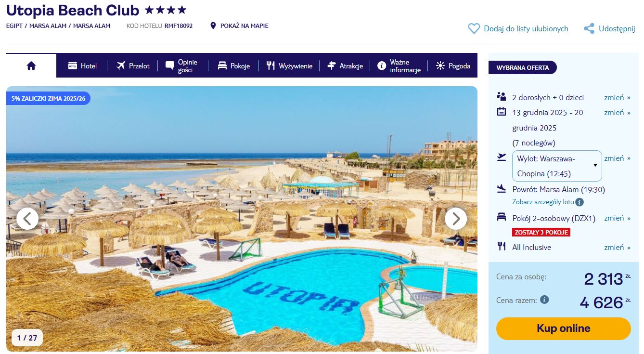Show previous photo with left arrow
644x354 pixels.
click(27, 219)
